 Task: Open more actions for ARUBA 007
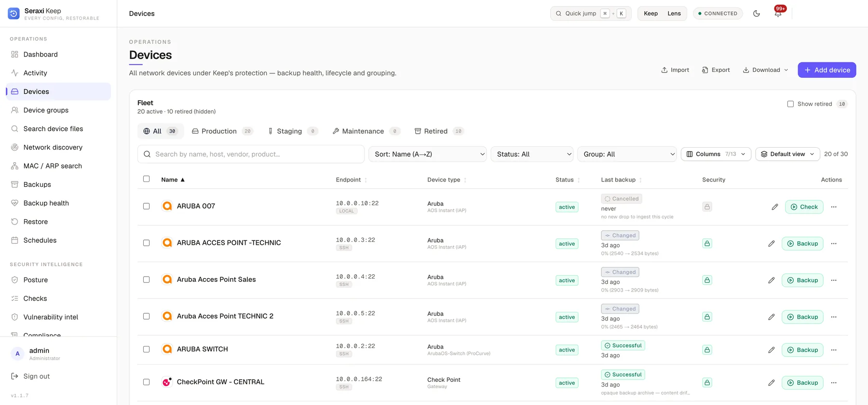834,207
